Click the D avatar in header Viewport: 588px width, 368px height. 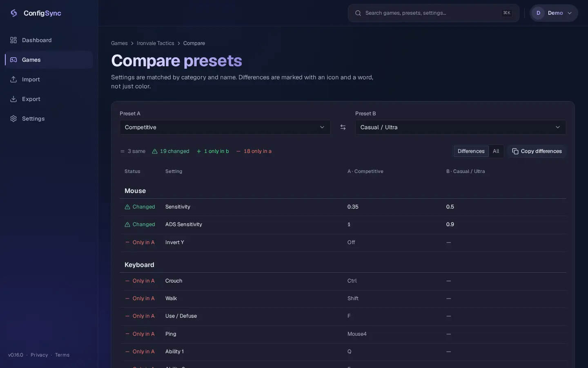coord(538,13)
